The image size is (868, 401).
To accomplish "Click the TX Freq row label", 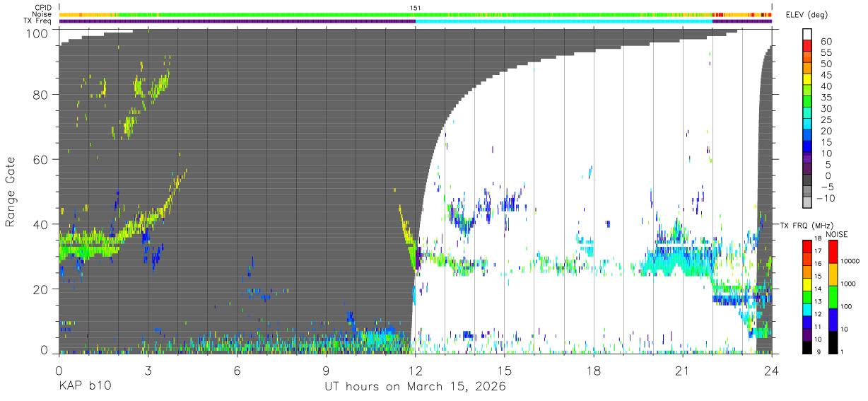I will tap(37, 21).
